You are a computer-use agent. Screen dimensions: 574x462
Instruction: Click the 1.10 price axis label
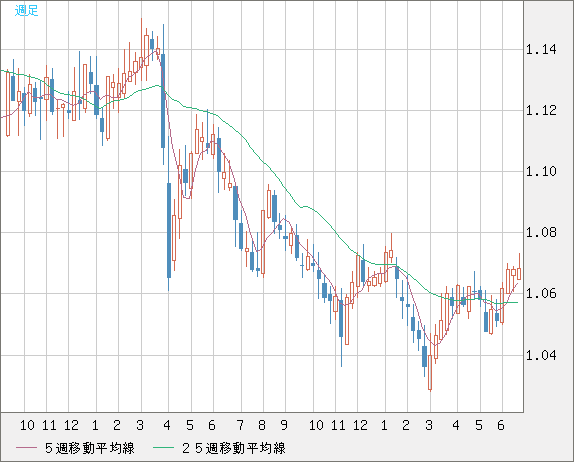pyautogui.click(x=541, y=171)
